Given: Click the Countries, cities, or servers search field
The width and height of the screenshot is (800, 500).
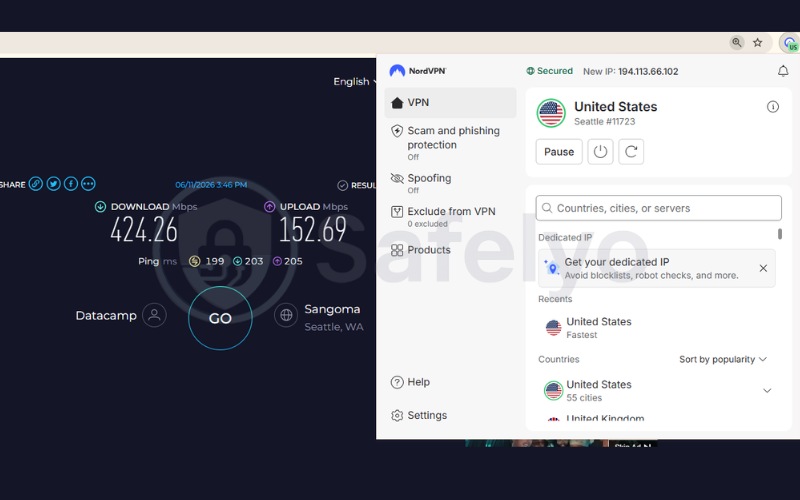Looking at the screenshot, I should pos(658,208).
